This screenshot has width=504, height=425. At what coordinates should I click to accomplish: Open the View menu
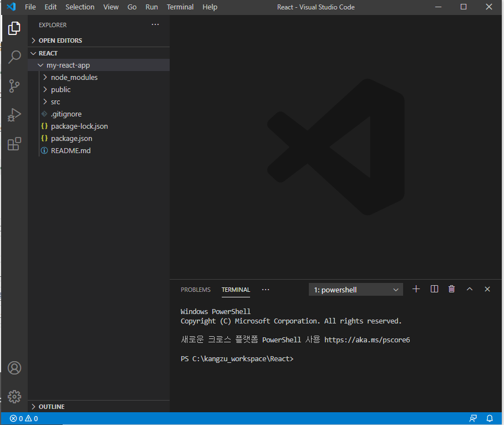(x=111, y=7)
